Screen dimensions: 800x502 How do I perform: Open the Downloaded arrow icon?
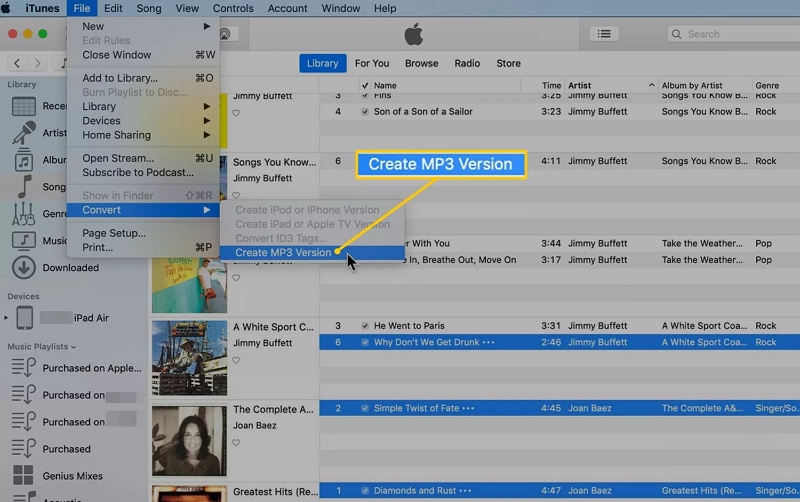[x=23, y=267]
